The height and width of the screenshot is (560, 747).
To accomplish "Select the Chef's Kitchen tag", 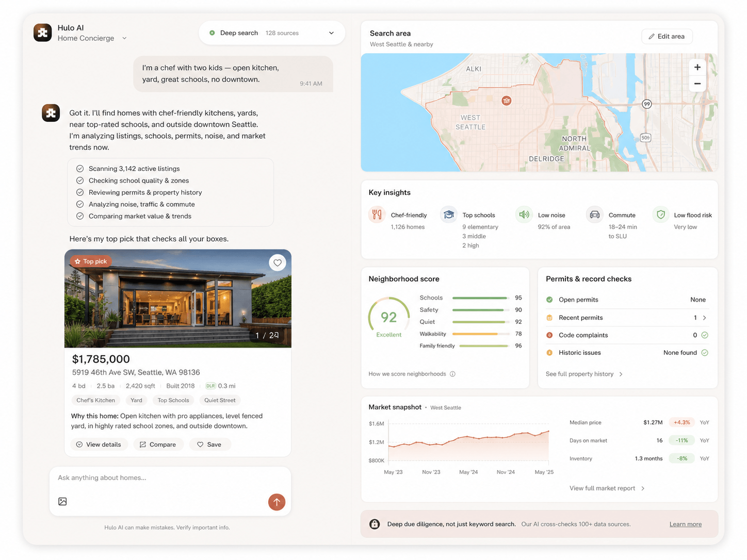I will pos(95,400).
